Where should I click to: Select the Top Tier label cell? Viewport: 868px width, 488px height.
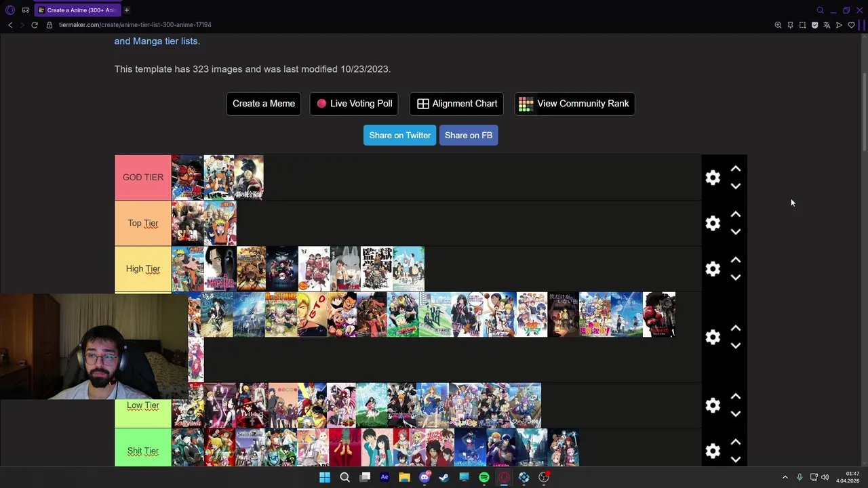coord(143,223)
